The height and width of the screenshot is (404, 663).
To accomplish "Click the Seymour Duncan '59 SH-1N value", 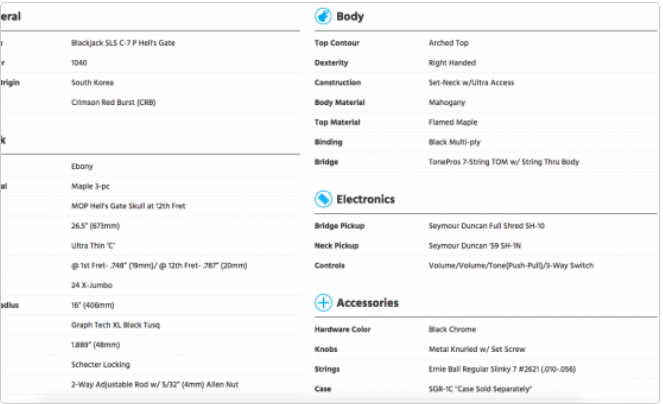I will (x=481, y=246).
